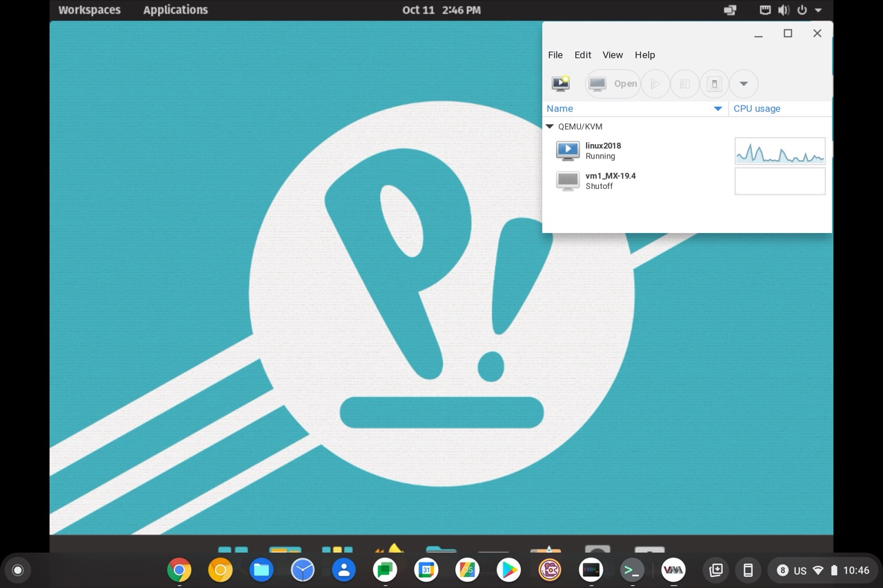
Task: Create a new virtual machine
Action: pos(560,83)
